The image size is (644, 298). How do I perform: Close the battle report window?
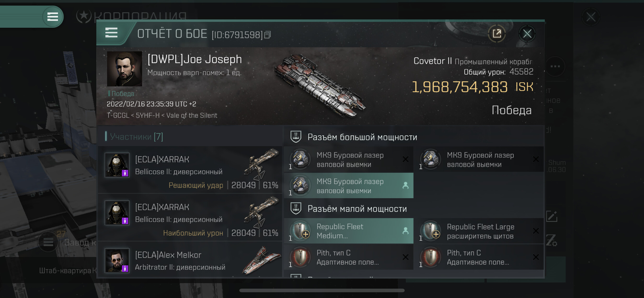pos(527,34)
